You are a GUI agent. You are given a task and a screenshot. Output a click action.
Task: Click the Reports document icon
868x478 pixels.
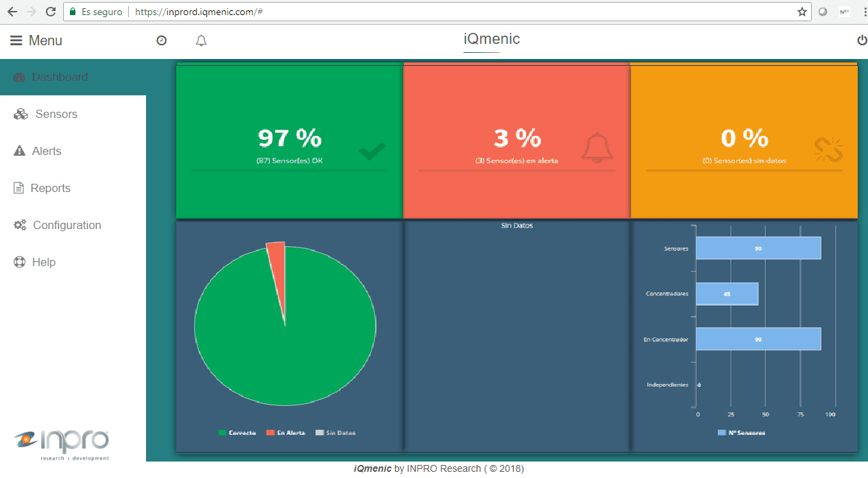[x=19, y=188]
